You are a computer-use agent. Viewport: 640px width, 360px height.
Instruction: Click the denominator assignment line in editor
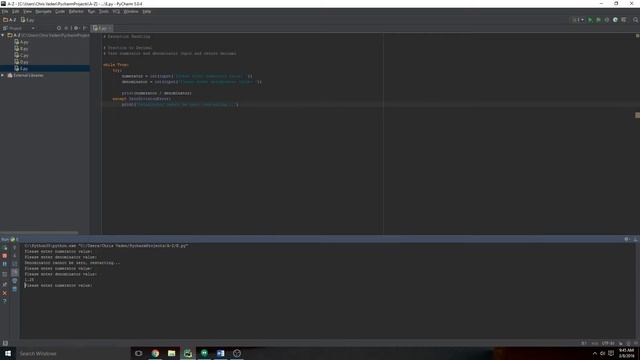click(x=191, y=82)
